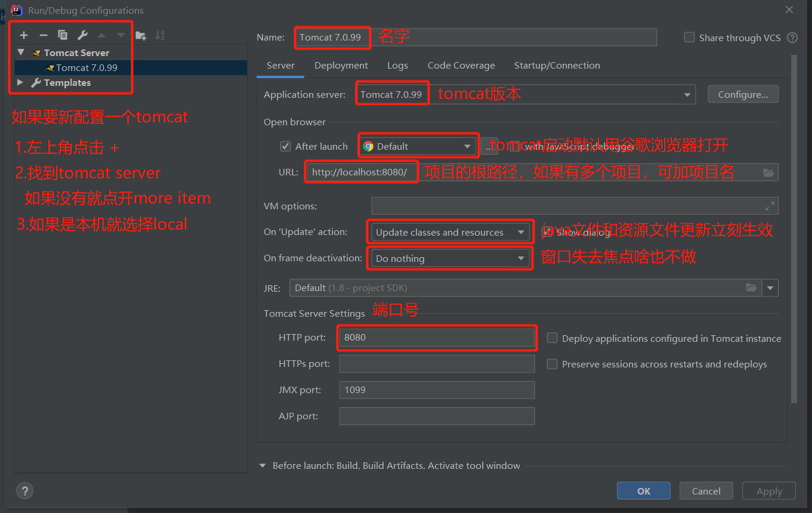
Task: Expand the VM options field
Action: coord(770,206)
